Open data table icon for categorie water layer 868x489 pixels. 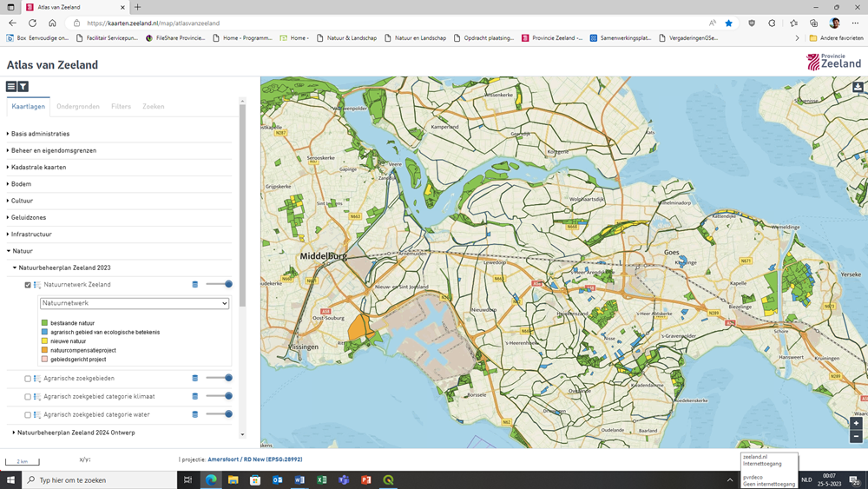(194, 415)
